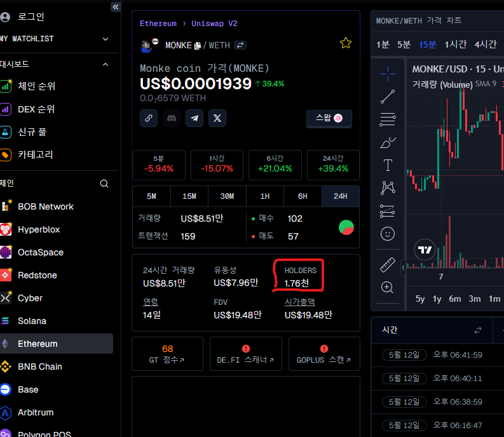Set chart range to 5y

[419, 299]
